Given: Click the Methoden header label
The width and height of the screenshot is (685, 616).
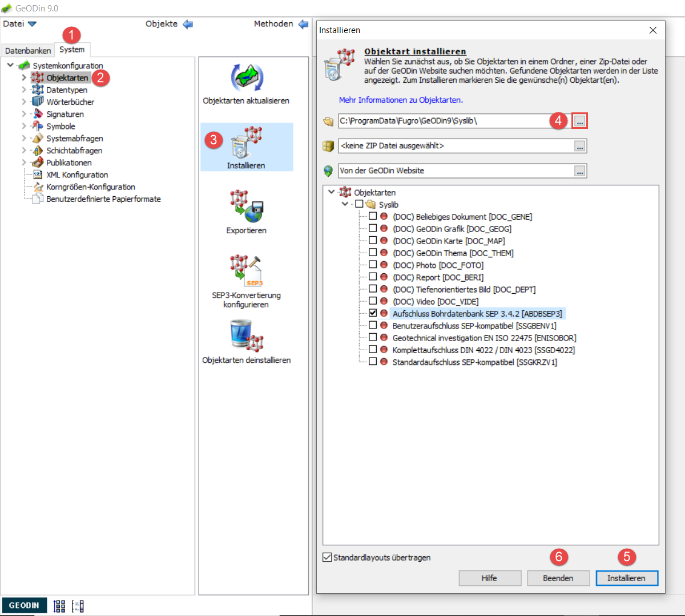Looking at the screenshot, I should [273, 23].
